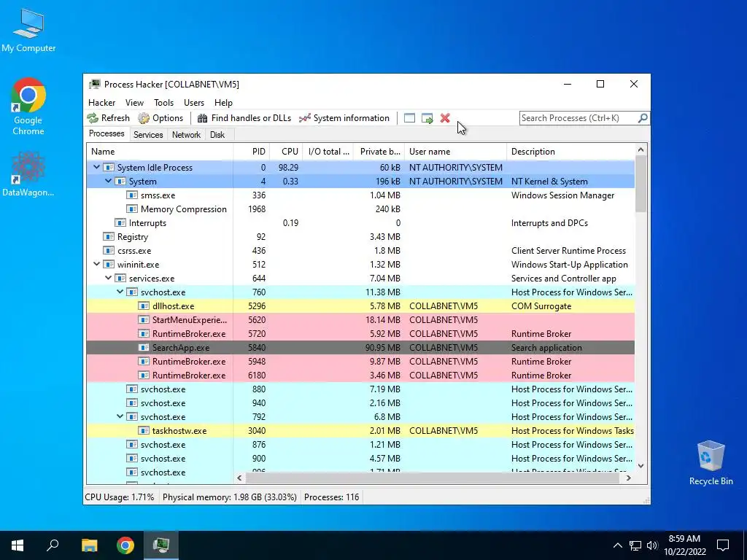Screen dimensions: 747x560
Task: Click the SearchApp.exe process icon
Action: [144, 348]
